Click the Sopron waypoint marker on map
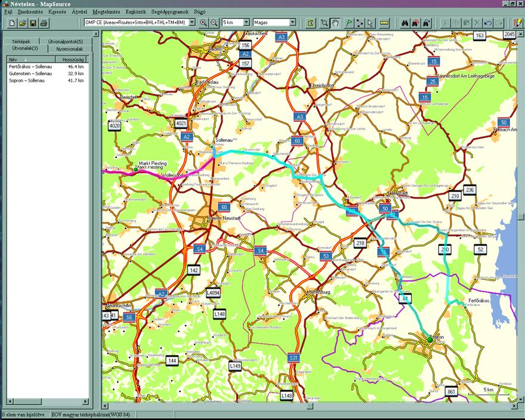 pyautogui.click(x=430, y=339)
